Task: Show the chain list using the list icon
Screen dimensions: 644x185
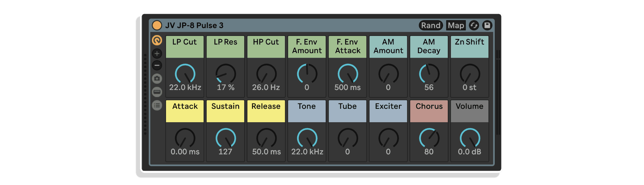Action: [x=157, y=105]
